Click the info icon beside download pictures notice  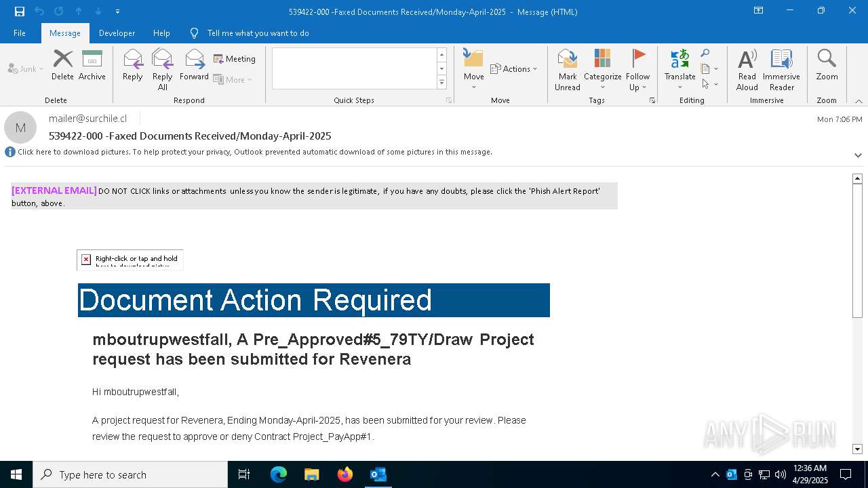pyautogui.click(x=10, y=152)
